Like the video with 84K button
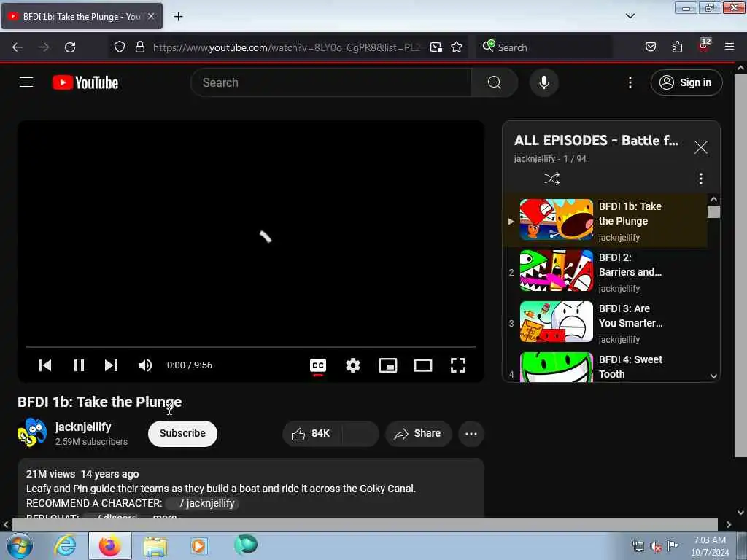Screen dimensions: 747x560 [311, 433]
